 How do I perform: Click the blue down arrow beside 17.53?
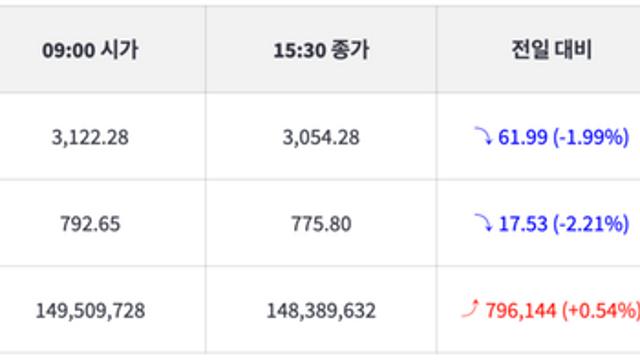[483, 222]
